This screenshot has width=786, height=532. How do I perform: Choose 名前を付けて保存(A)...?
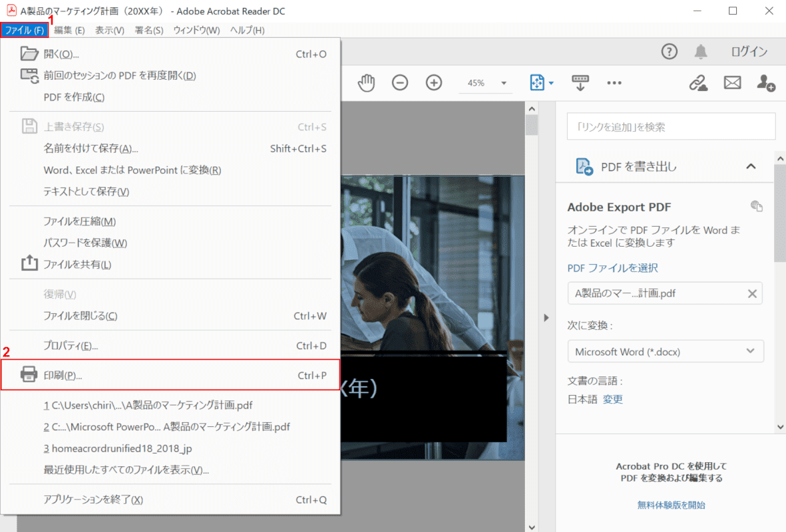170,148
